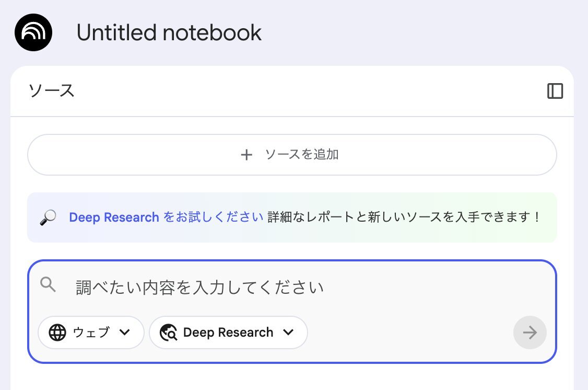Open the Deep Research mode dropdown
The height and width of the screenshot is (390, 588).
[x=228, y=332]
